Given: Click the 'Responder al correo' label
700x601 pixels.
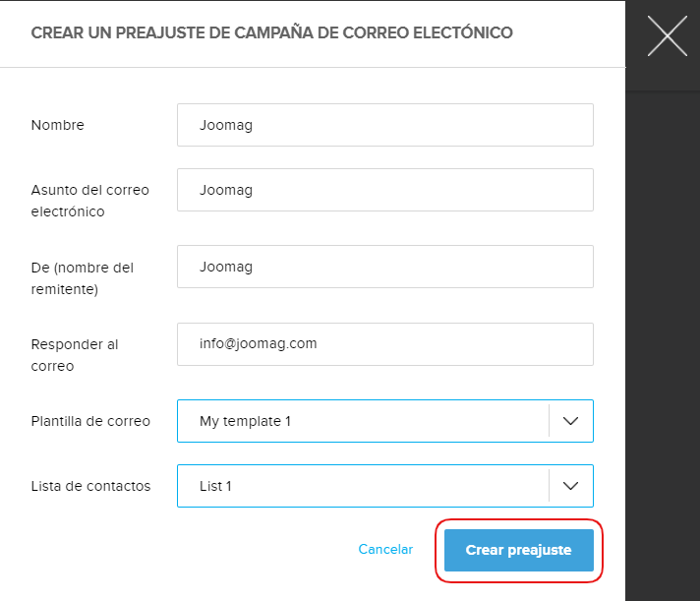Looking at the screenshot, I should [x=75, y=355].
